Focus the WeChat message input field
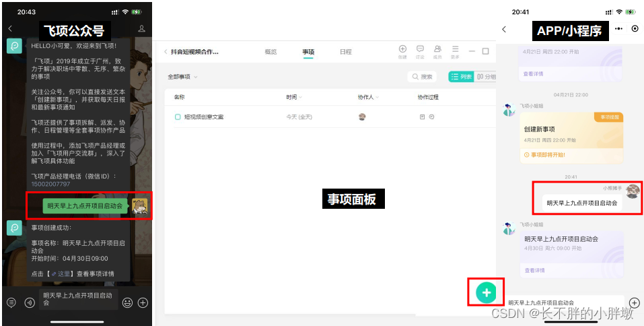Screen dimensions: 644x326 79,299
